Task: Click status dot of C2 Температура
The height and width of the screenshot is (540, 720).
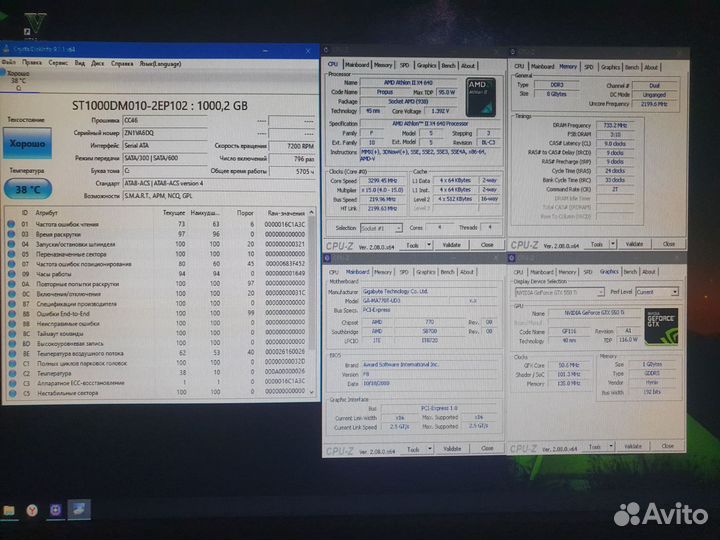Action: tap(12, 373)
